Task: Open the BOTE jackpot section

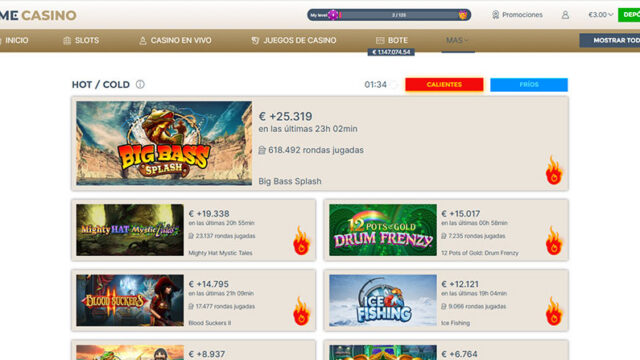Action: (x=392, y=40)
